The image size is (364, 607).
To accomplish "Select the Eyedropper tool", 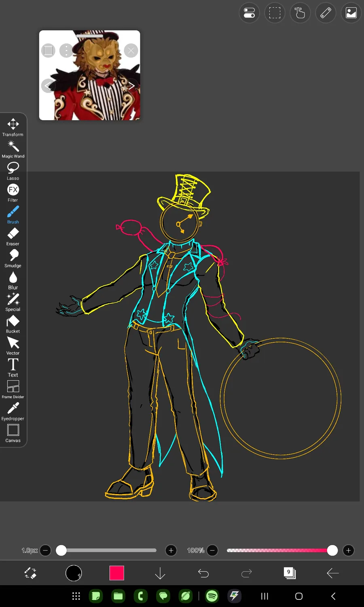I will point(13,411).
